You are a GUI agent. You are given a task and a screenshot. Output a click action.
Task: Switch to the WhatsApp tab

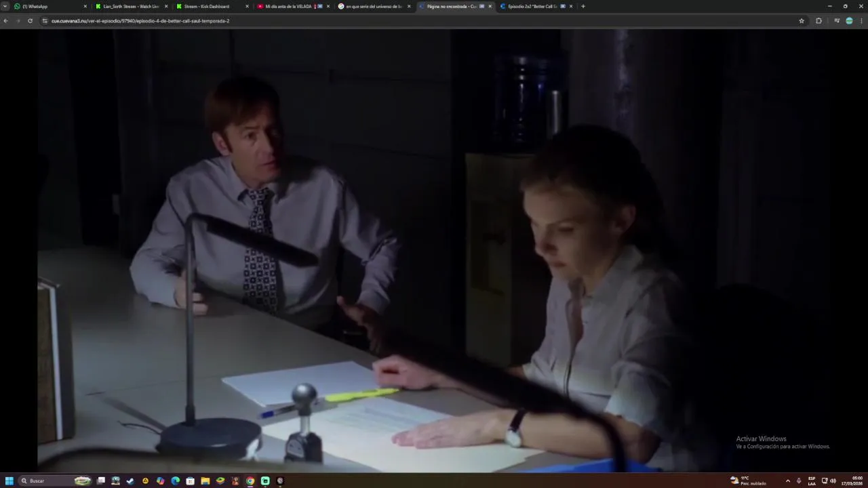[x=51, y=6]
